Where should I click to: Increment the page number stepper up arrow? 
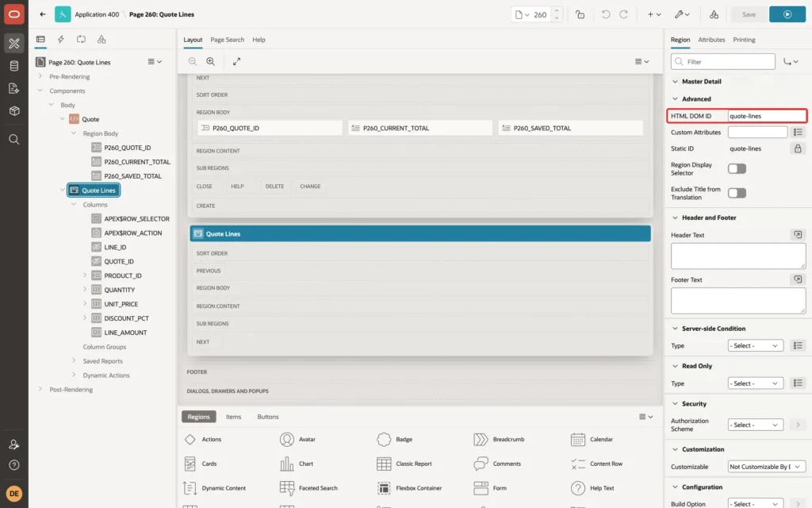[557, 10]
